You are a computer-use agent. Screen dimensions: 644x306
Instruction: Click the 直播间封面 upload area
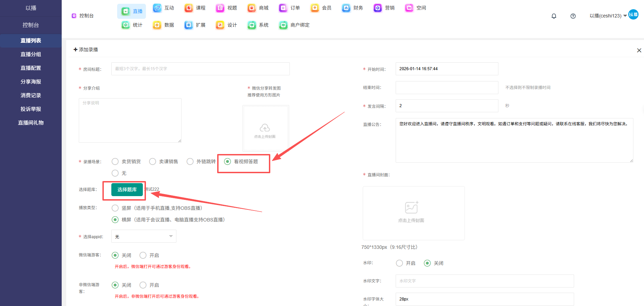(413, 213)
